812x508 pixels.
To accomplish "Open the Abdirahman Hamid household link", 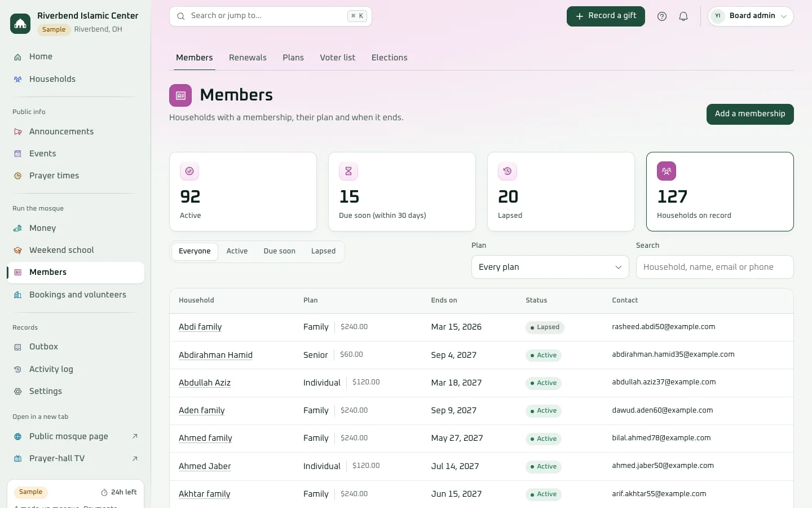I will [215, 355].
